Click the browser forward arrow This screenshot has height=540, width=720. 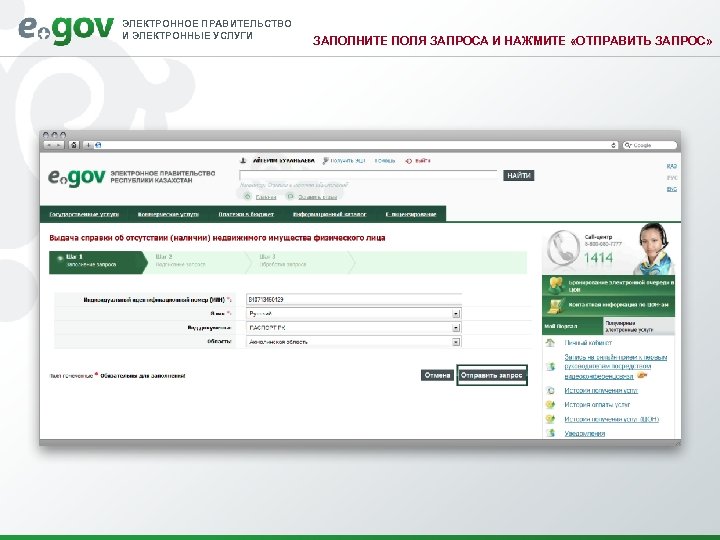[x=59, y=145]
